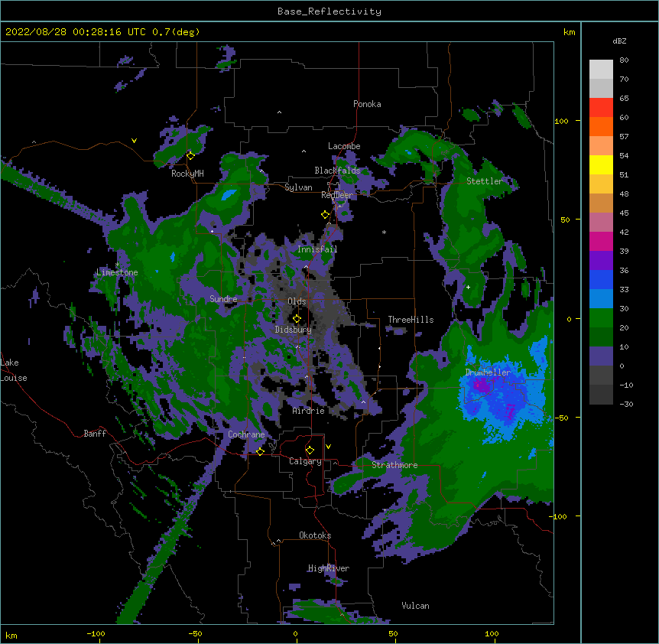Pick the red swatch in the dBZ legend
The height and width of the screenshot is (644, 659).
601,108
